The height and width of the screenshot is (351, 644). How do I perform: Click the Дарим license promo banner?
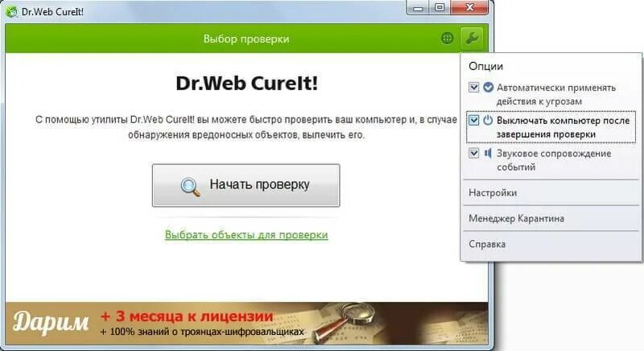pos(246,324)
